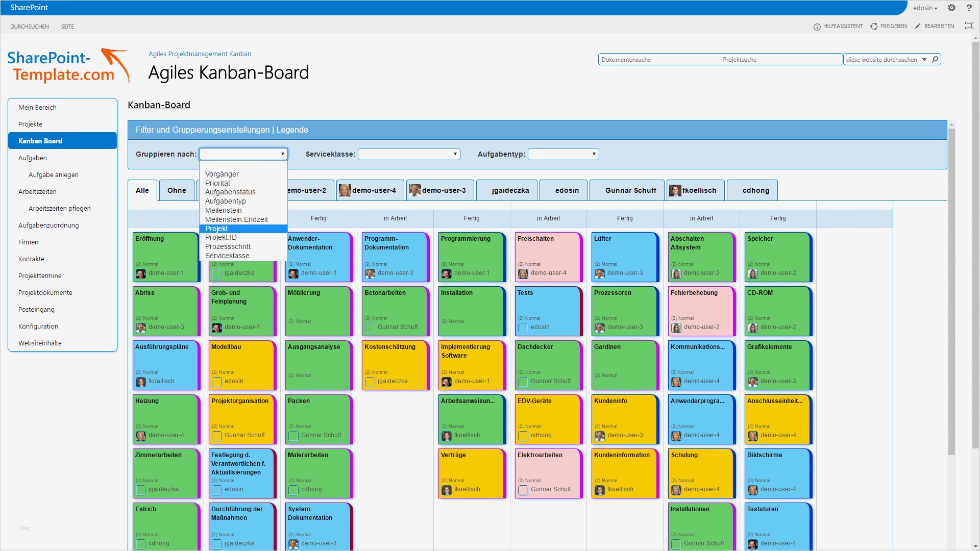Click the Freigeben share icon
This screenshot has height=551, width=980.
[x=874, y=27]
